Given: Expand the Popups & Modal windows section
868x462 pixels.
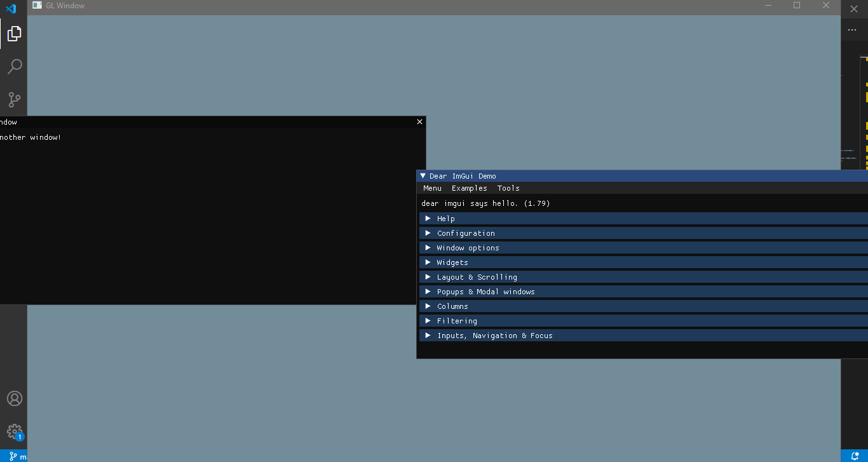Looking at the screenshot, I should [x=643, y=292].
